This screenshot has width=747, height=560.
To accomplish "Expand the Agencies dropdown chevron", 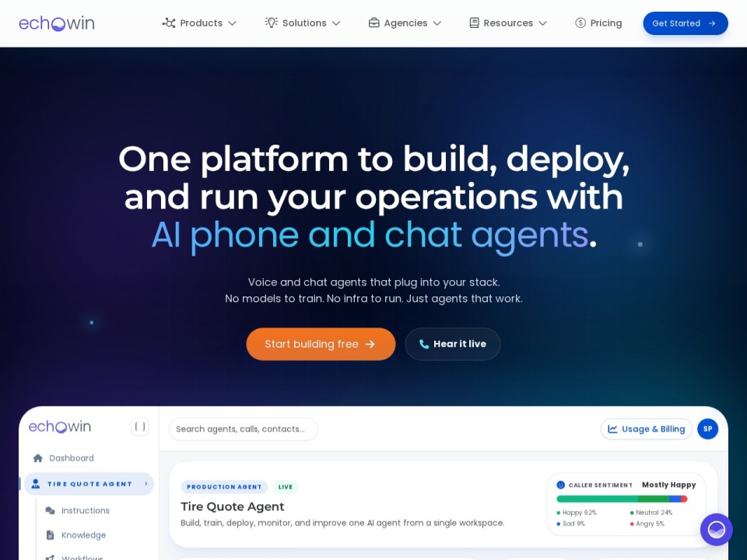I will [437, 23].
